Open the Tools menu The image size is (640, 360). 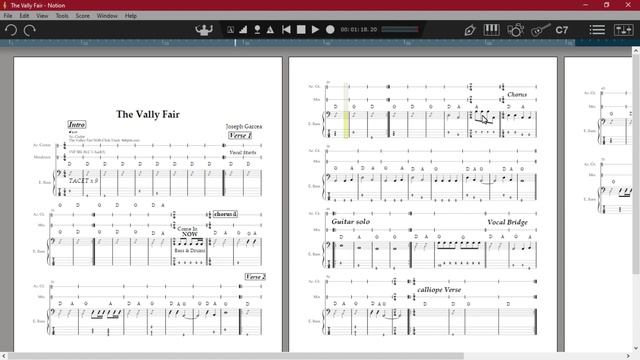click(x=62, y=16)
